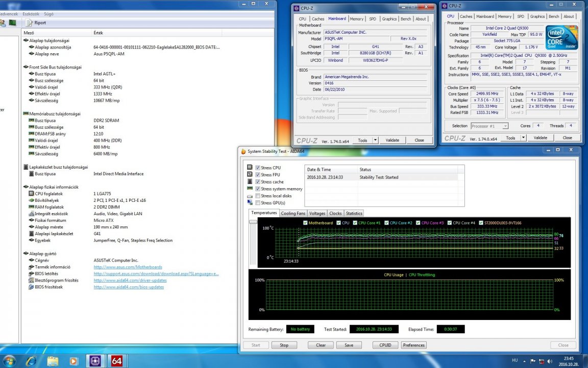Launch Internet Explorer from the taskbar
Image resolution: width=588 pixels, height=368 pixels.
tap(31, 361)
